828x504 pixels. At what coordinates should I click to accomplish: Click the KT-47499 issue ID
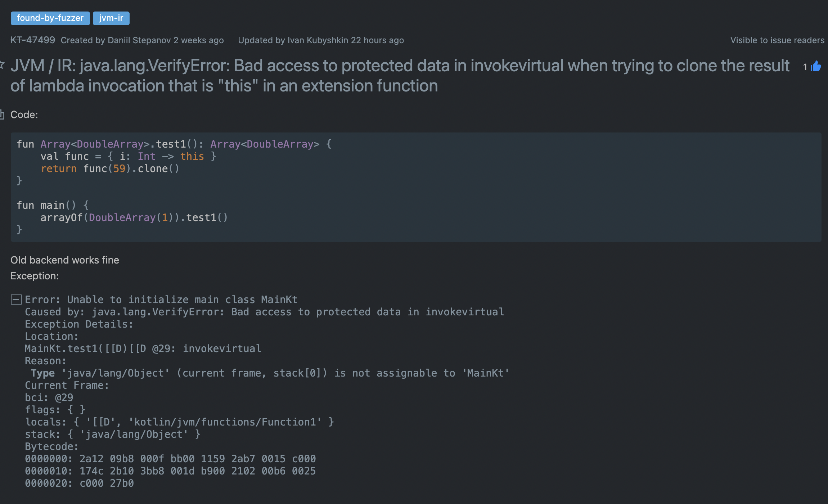pyautogui.click(x=33, y=40)
